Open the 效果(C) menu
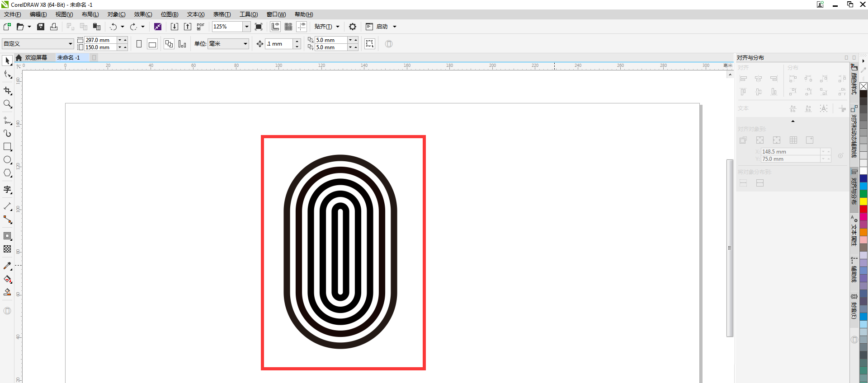The width and height of the screenshot is (868, 383). (x=143, y=14)
